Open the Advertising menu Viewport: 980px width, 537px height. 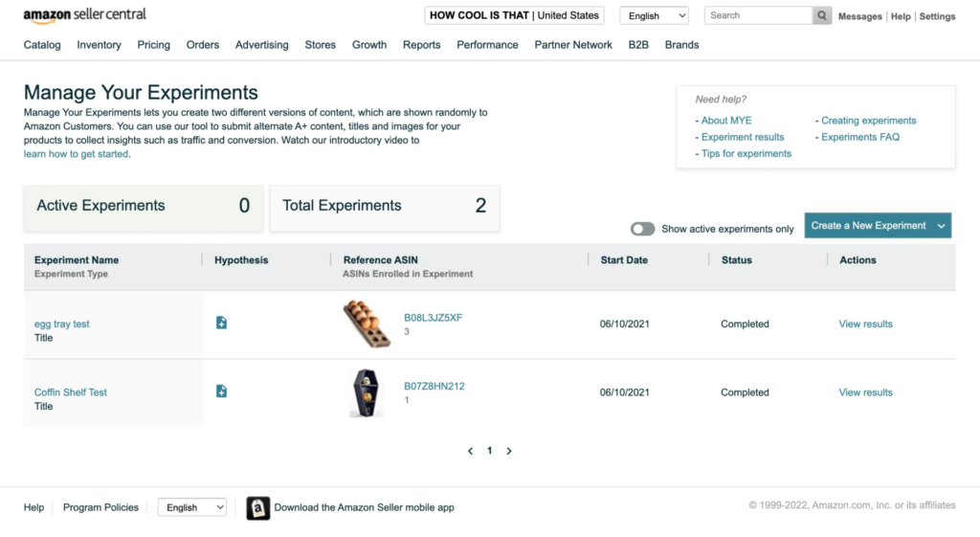(x=261, y=45)
